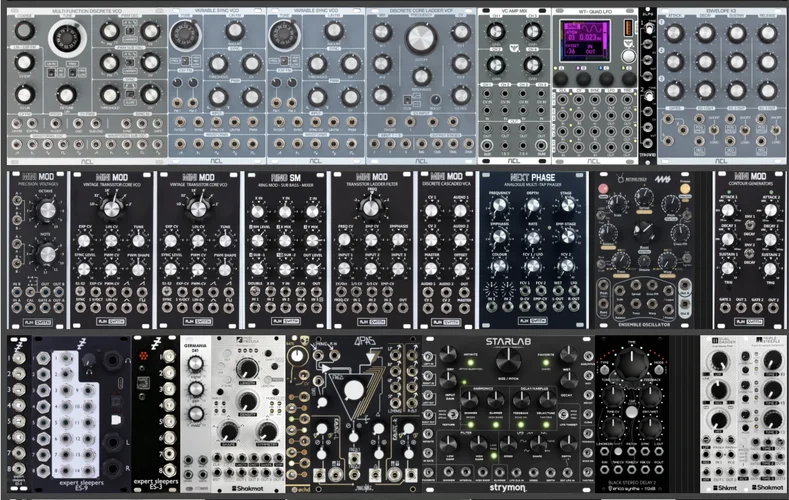Click the MASTER knob on Mini Mod Discrete Cascaded VCA
789x500 pixels.
coord(431,269)
